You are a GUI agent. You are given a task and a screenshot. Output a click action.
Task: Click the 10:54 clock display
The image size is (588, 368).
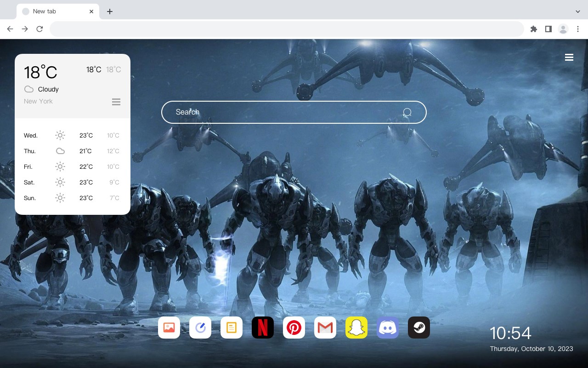coord(510,333)
